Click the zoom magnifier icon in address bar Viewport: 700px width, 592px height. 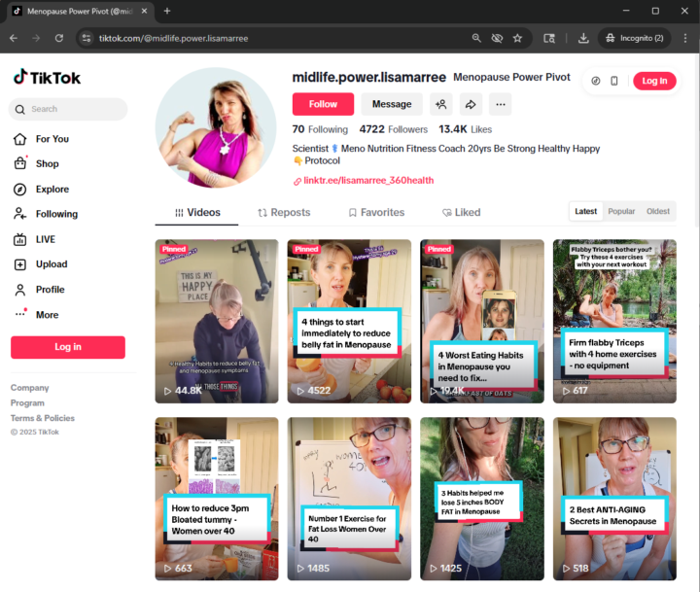tap(476, 38)
